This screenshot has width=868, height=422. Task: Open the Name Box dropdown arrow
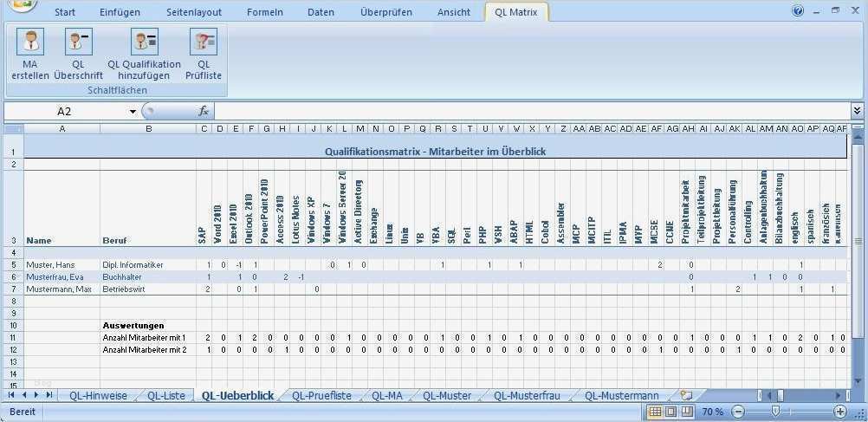[133, 112]
